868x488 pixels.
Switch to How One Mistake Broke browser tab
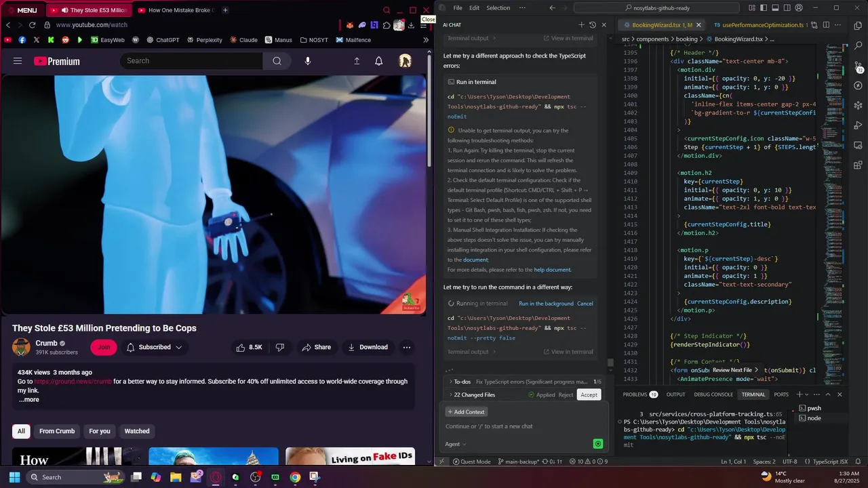[175, 10]
